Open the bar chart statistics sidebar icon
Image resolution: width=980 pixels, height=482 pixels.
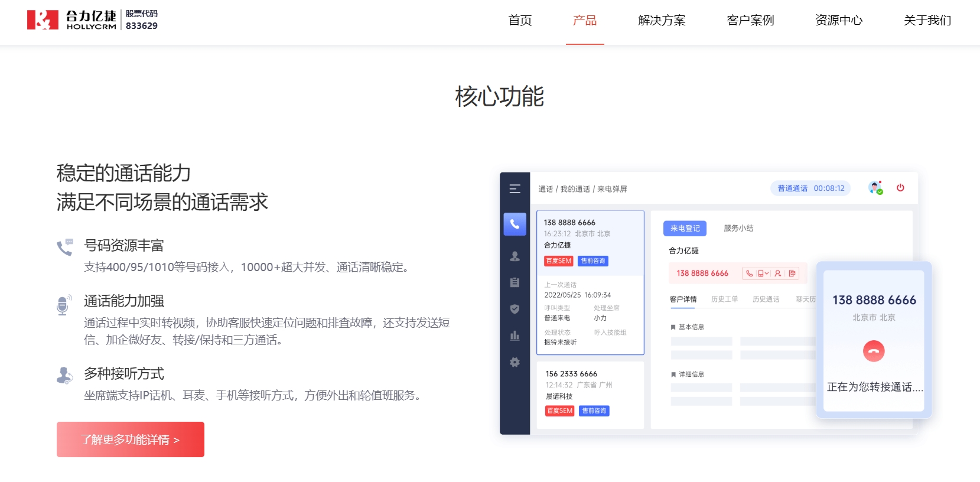point(515,336)
